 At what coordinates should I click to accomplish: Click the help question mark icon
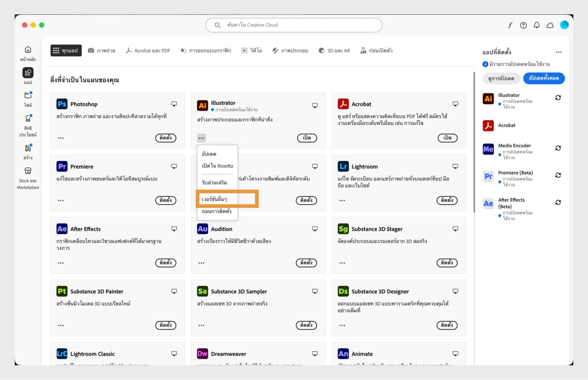tap(523, 25)
